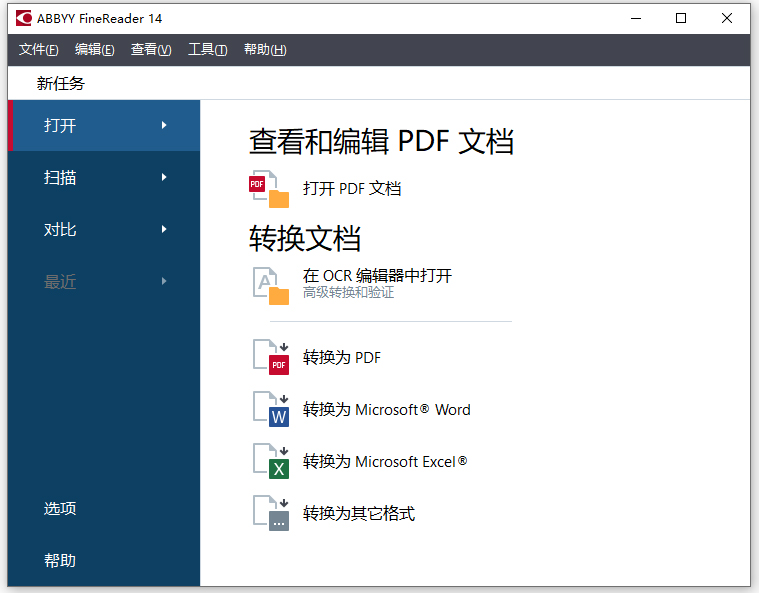Select the 最近 sidebar tab
Image resolution: width=759 pixels, height=593 pixels.
pyautogui.click(x=104, y=281)
